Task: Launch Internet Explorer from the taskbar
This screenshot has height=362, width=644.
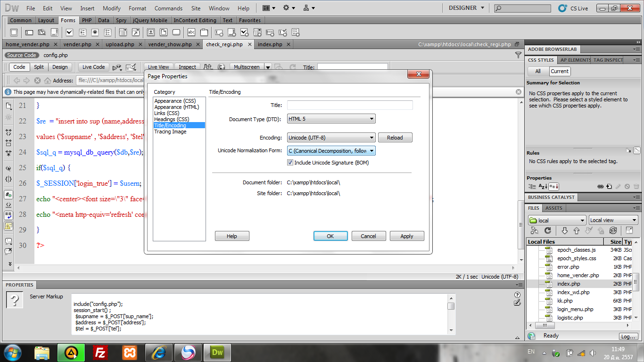Action: click(x=158, y=352)
